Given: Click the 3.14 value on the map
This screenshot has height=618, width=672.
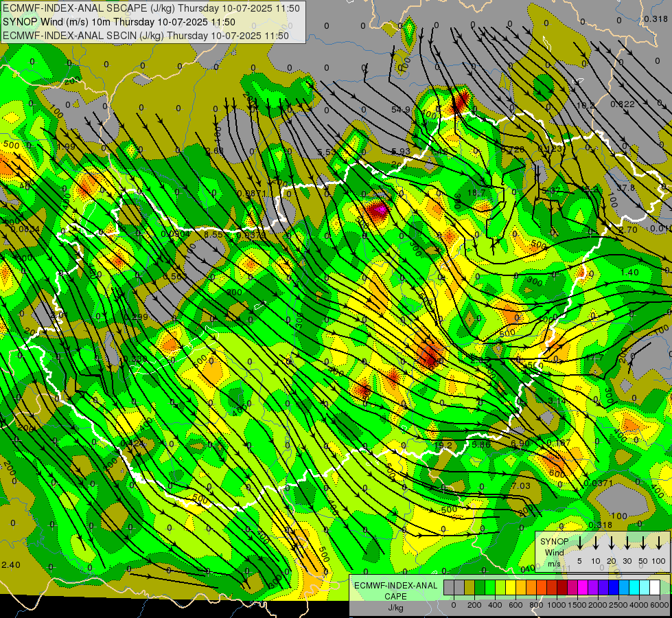Looking at the screenshot, I should pyautogui.click(x=557, y=401).
